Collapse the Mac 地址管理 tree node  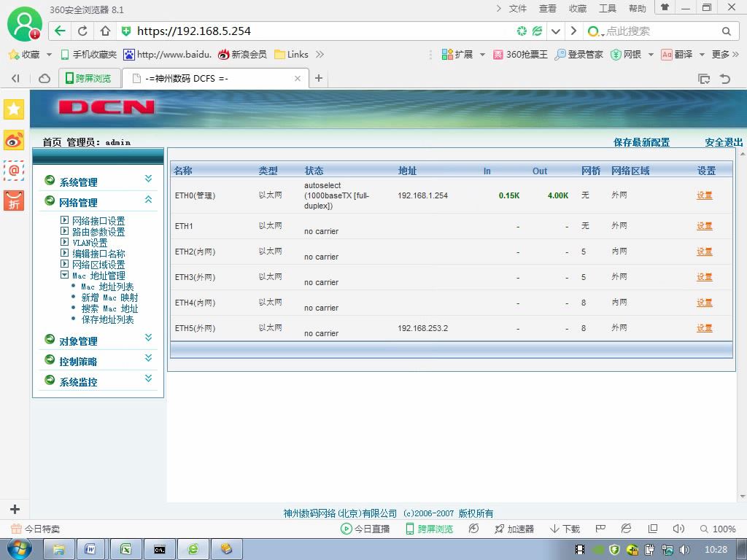click(x=64, y=275)
